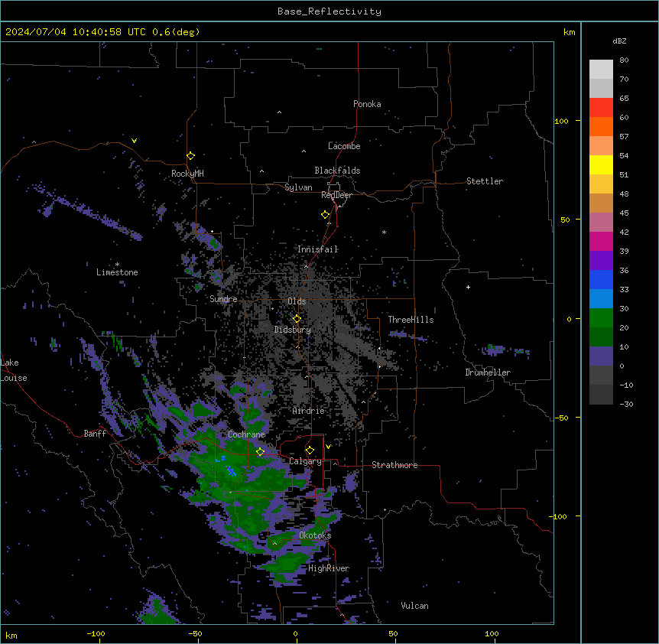Click the yellow diamond marker between Olds and Didsbury
659x644 pixels.
297,319
